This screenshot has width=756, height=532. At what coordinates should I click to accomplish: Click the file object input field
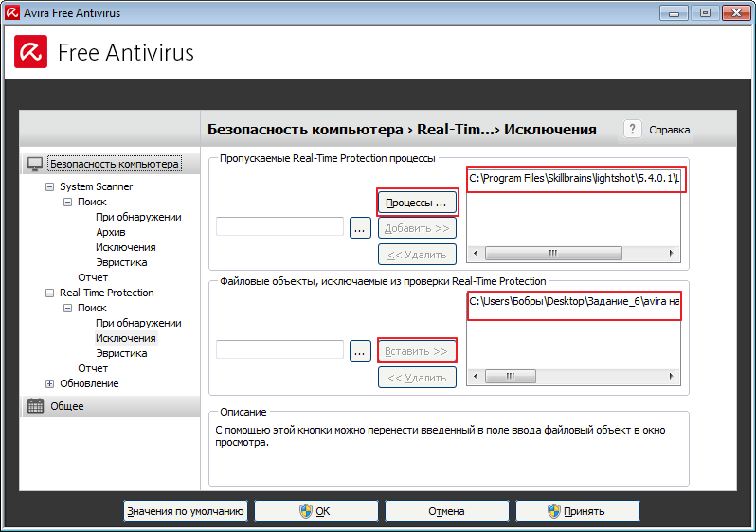[279, 349]
